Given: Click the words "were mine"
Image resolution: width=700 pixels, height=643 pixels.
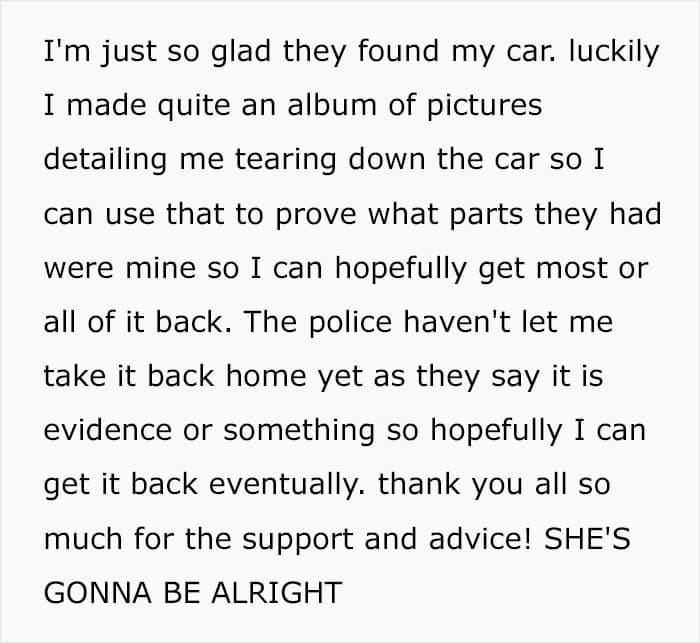Looking at the screenshot, I should (120, 268).
